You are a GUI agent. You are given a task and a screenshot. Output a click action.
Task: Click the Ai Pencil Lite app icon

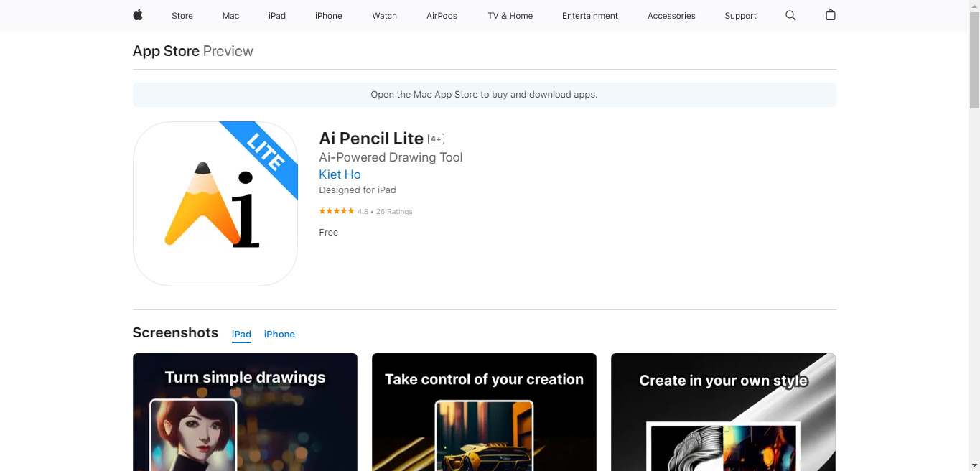pyautogui.click(x=215, y=204)
